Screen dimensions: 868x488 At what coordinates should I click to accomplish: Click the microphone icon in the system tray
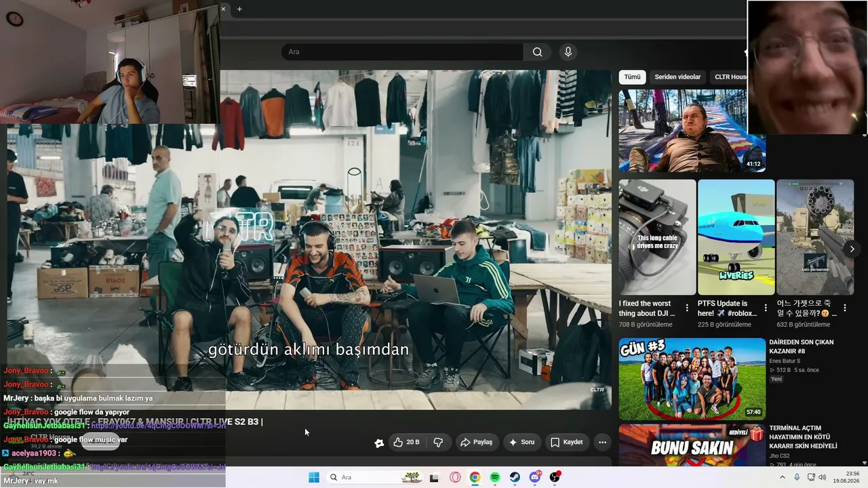(797, 477)
